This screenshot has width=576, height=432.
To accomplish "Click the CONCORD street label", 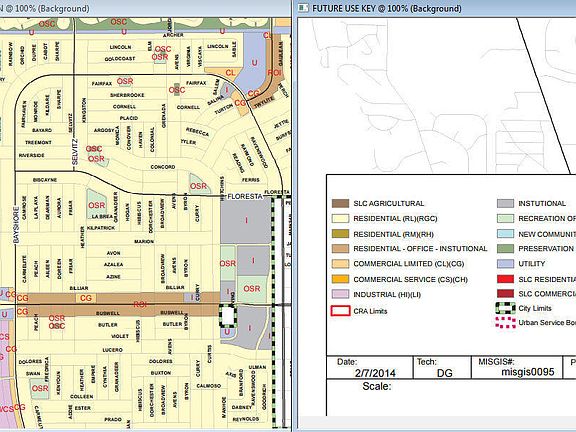I will [x=163, y=167].
